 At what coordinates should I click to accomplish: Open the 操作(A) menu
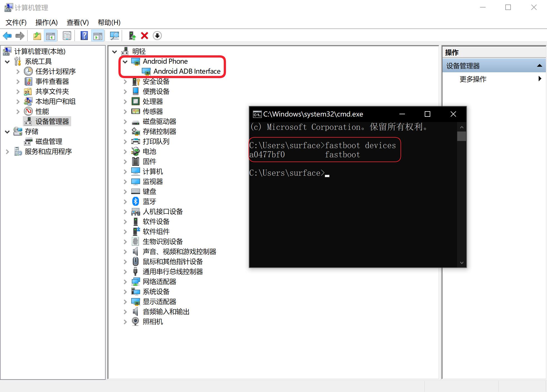pyautogui.click(x=46, y=22)
